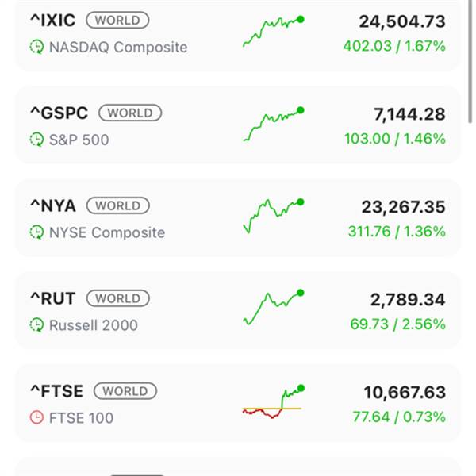Select the ^IXIC ticker symbol
The width and height of the screenshot is (476, 476).
[x=52, y=21]
